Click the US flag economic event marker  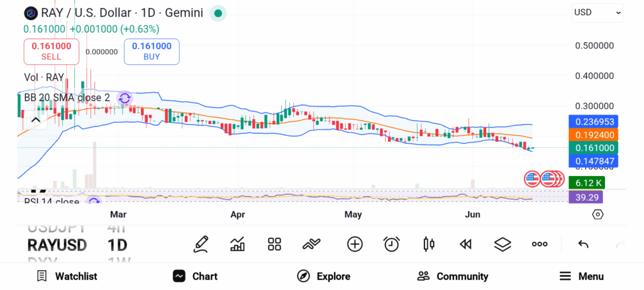click(x=532, y=179)
